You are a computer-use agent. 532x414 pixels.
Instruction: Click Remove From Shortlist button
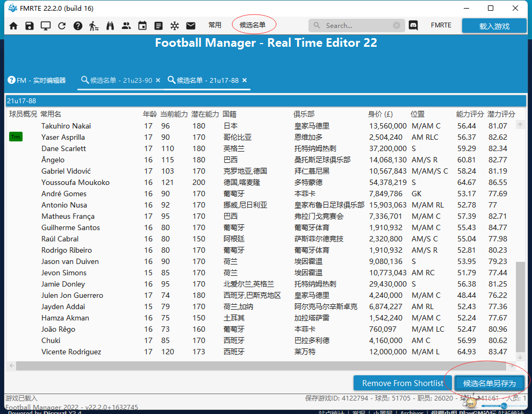tap(402, 383)
